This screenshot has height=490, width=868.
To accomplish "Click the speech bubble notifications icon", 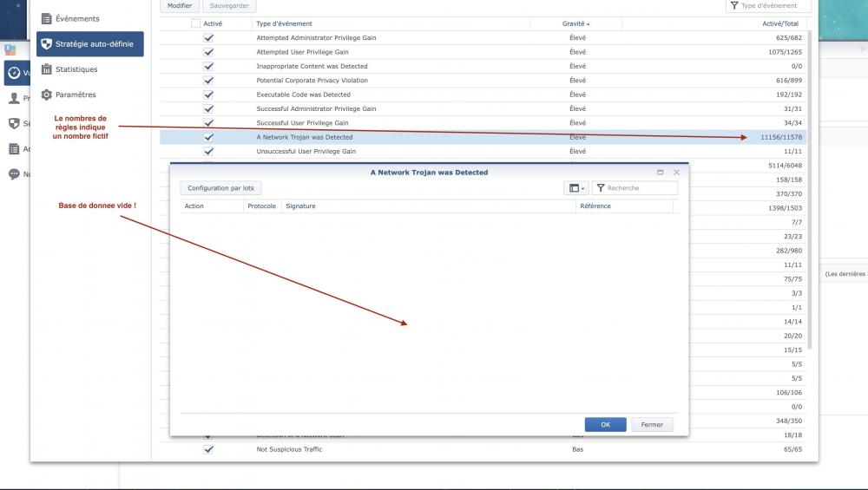I will tap(14, 173).
